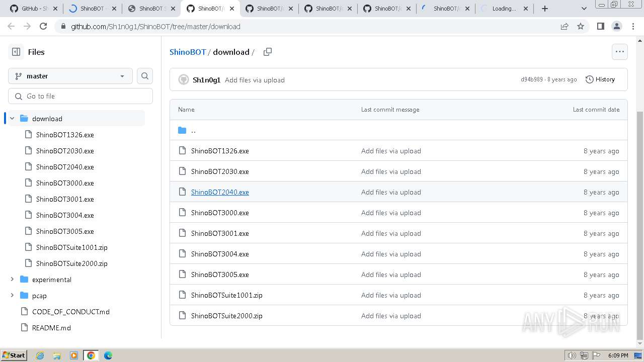Focus the 'Go to file' search field
This screenshot has width=644, height=362.
tap(80, 96)
